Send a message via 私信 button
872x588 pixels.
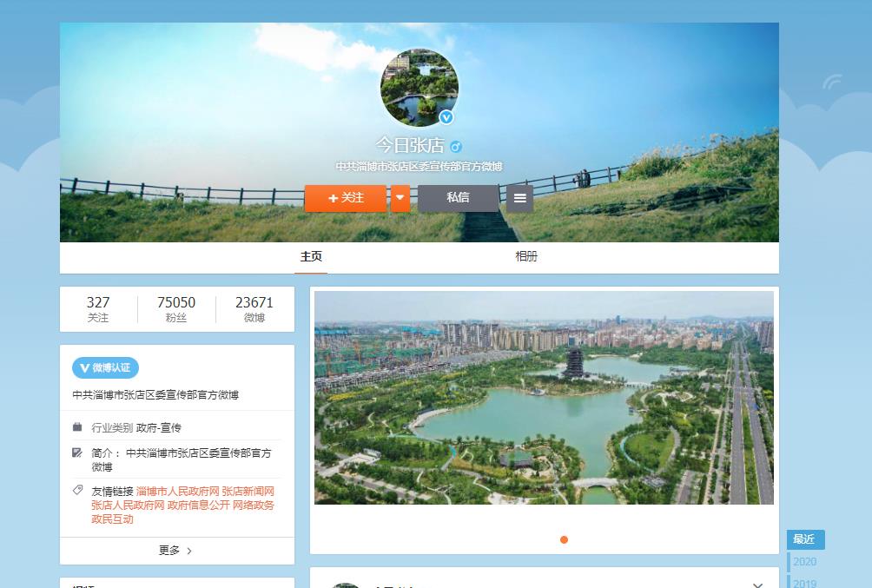tap(458, 198)
